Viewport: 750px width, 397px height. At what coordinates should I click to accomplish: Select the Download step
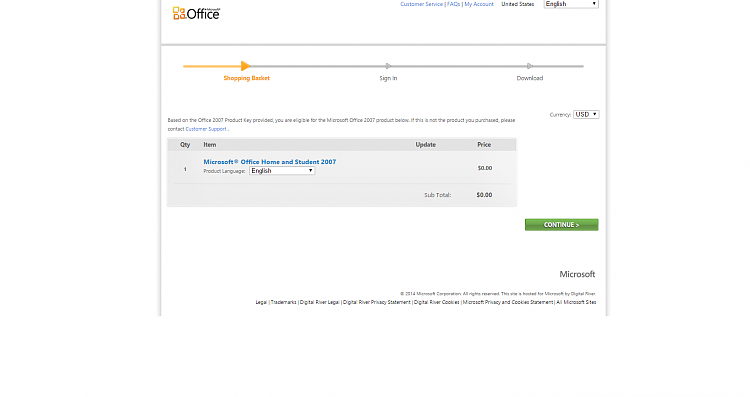[x=529, y=78]
